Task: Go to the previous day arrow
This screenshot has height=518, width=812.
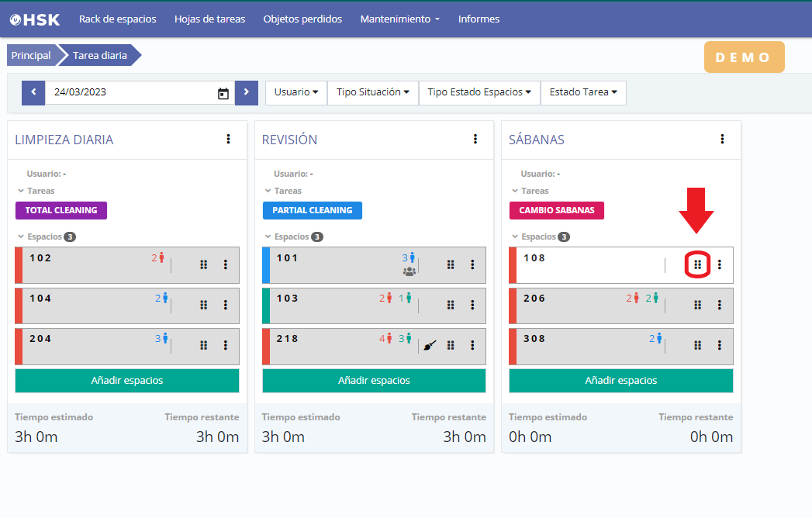Action: (x=33, y=92)
